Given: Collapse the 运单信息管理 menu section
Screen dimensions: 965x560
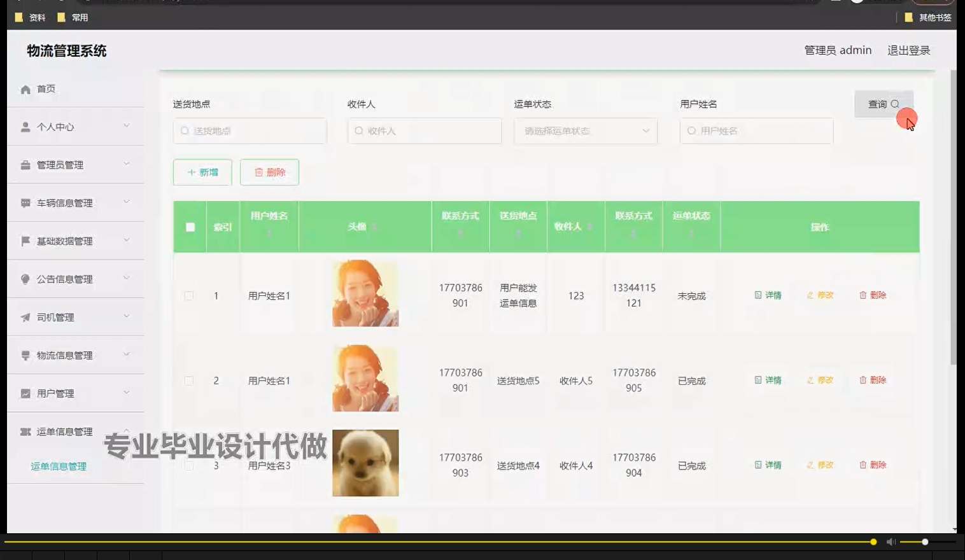Looking at the screenshot, I should click(127, 431).
